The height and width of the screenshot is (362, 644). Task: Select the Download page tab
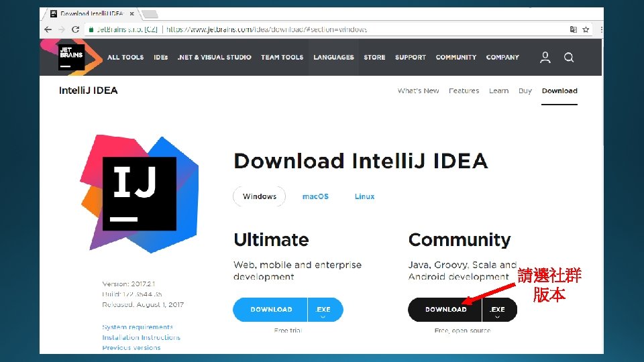559,90
